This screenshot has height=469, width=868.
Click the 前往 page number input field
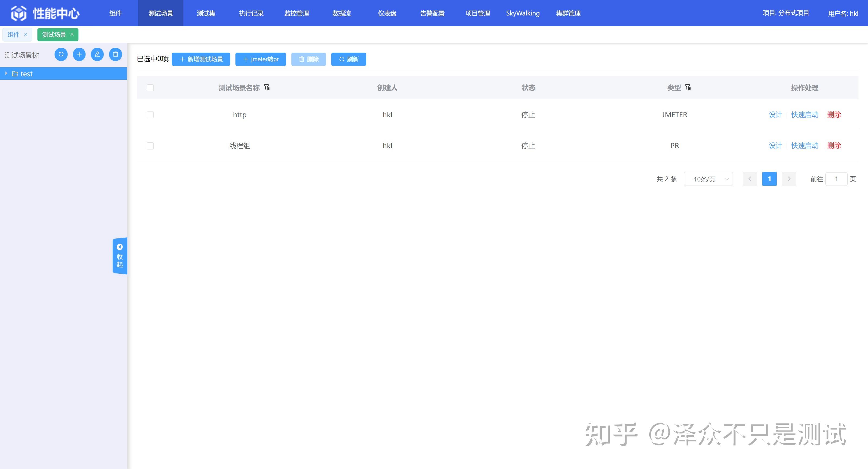tap(836, 179)
